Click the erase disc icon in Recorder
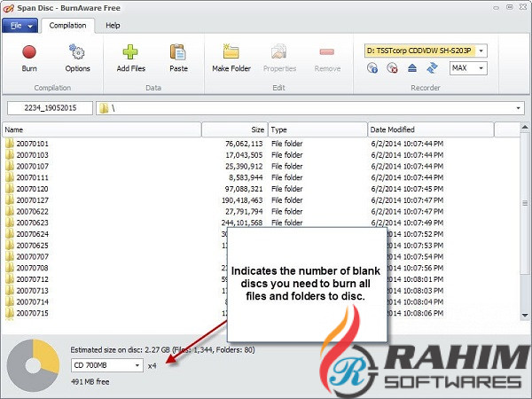Viewport: 532px width, 399px height. pos(392,68)
